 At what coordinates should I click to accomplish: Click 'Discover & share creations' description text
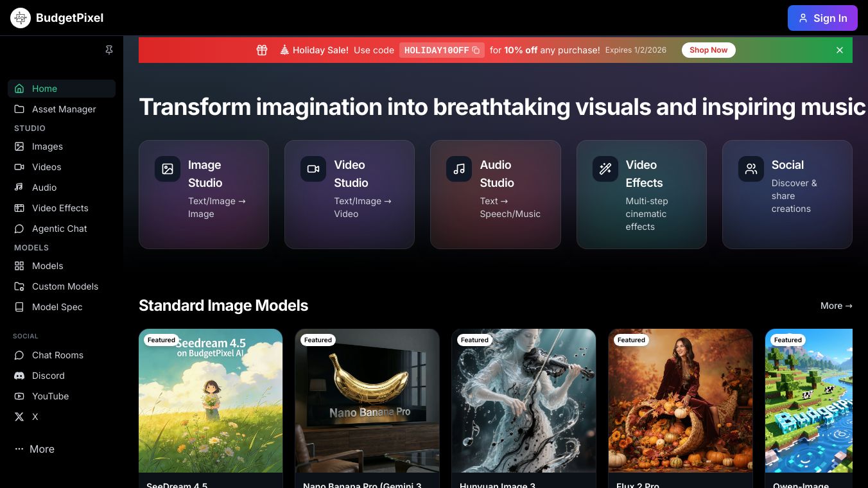coord(794,196)
